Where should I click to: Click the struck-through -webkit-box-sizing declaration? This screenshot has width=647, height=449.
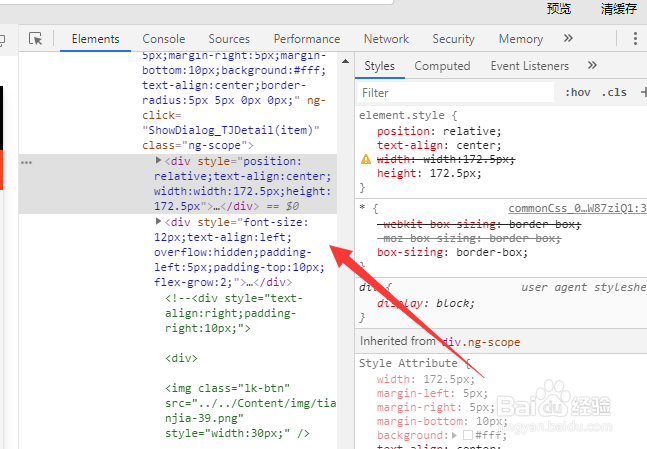tap(479, 224)
